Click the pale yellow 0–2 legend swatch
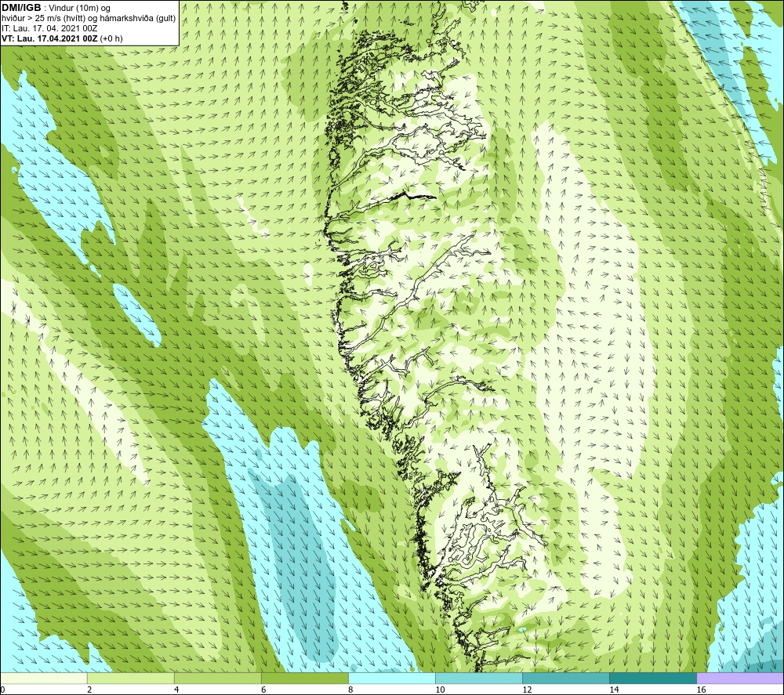This screenshot has height=695, width=784. [44, 679]
